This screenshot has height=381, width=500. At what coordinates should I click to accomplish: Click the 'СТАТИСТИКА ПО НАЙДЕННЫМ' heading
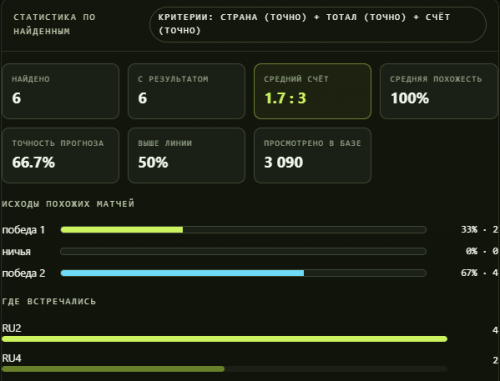tap(55, 24)
